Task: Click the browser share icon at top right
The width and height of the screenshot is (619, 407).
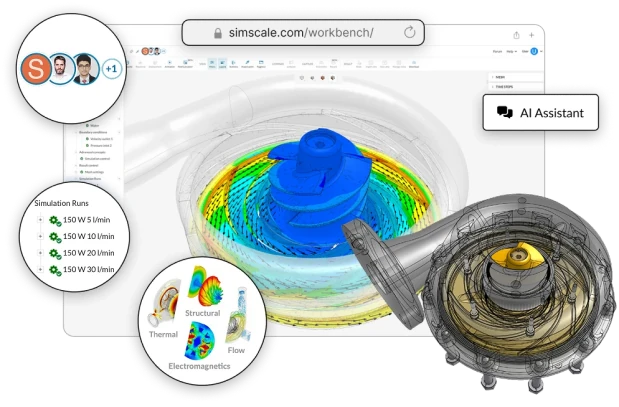Action: [x=516, y=35]
